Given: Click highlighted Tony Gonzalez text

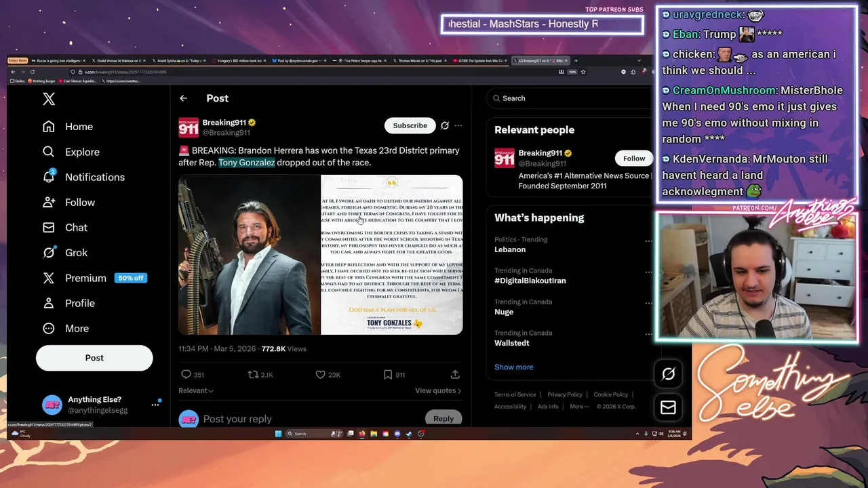Looking at the screenshot, I should pyautogui.click(x=246, y=163).
